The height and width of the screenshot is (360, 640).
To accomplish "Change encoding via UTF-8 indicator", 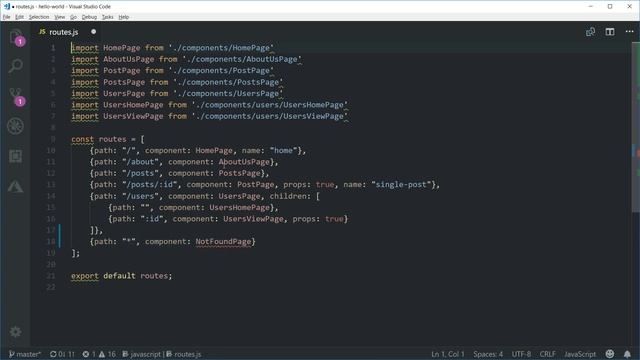I will coord(521,354).
